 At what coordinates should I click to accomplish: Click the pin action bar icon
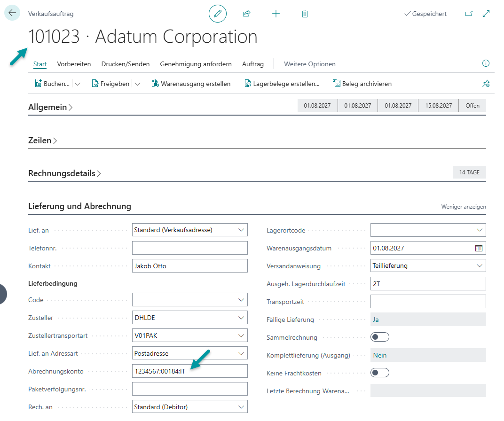click(x=486, y=84)
